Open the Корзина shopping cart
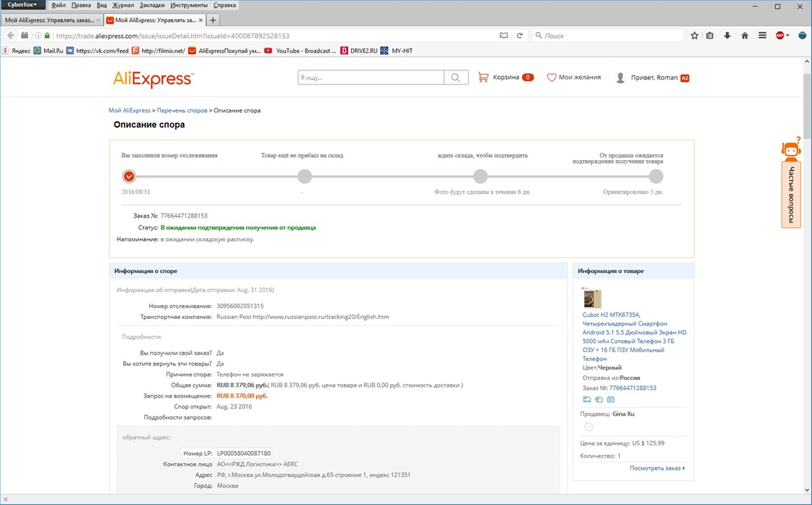 click(505, 78)
